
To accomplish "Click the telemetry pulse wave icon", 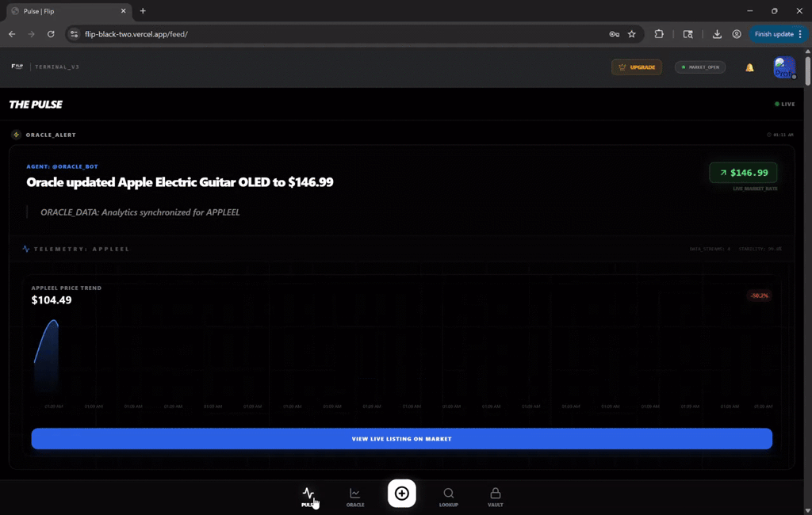I will point(26,249).
